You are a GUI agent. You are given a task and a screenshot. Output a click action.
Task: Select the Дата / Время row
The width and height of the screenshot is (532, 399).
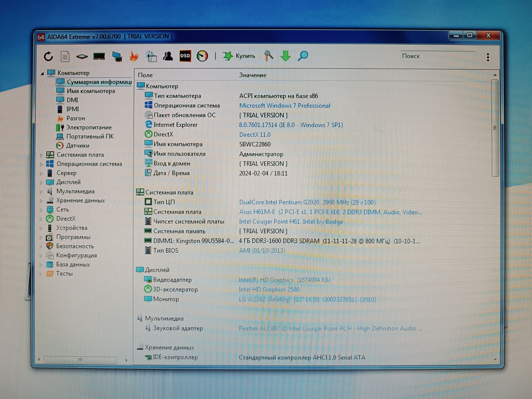[x=216, y=173]
